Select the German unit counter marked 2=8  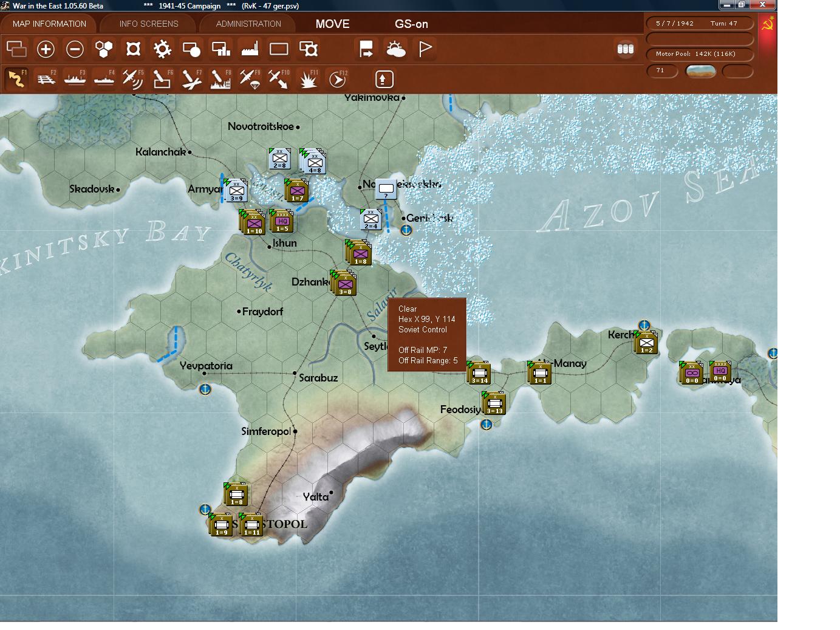point(279,159)
